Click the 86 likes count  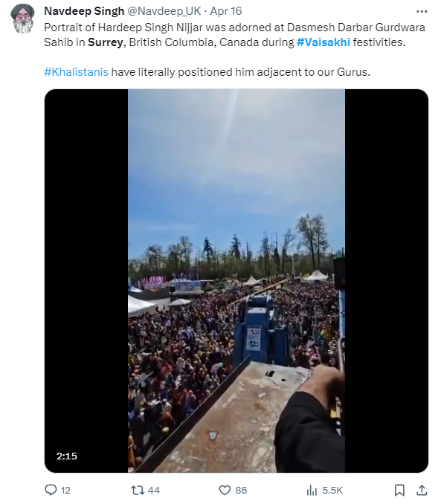click(x=241, y=490)
